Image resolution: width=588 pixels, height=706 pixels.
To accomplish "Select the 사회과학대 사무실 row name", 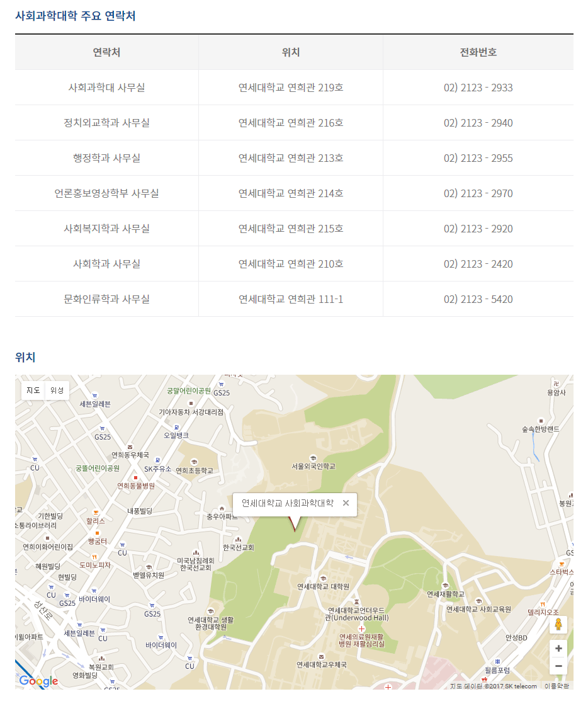I will (106, 88).
